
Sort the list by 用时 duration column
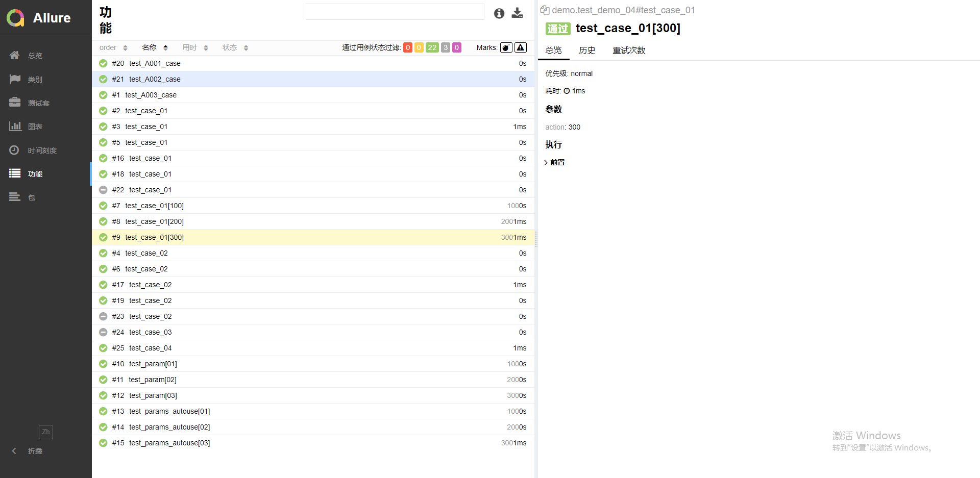[x=195, y=47]
